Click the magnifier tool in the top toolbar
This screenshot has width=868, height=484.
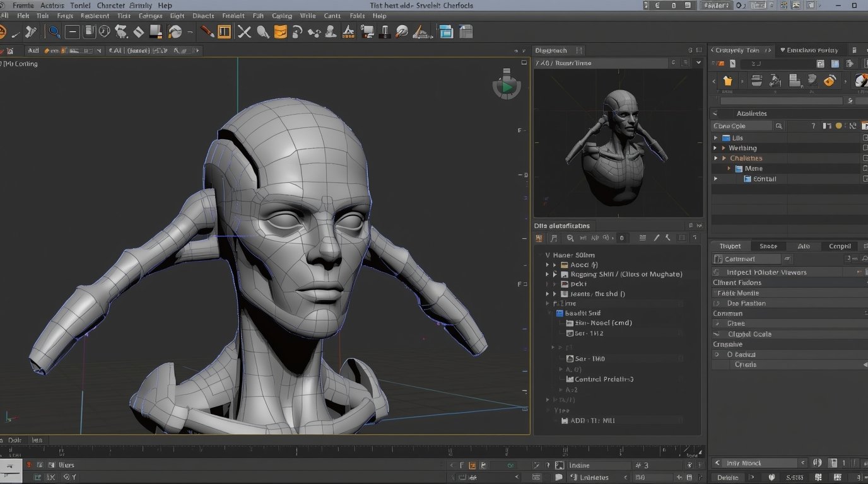tap(54, 32)
